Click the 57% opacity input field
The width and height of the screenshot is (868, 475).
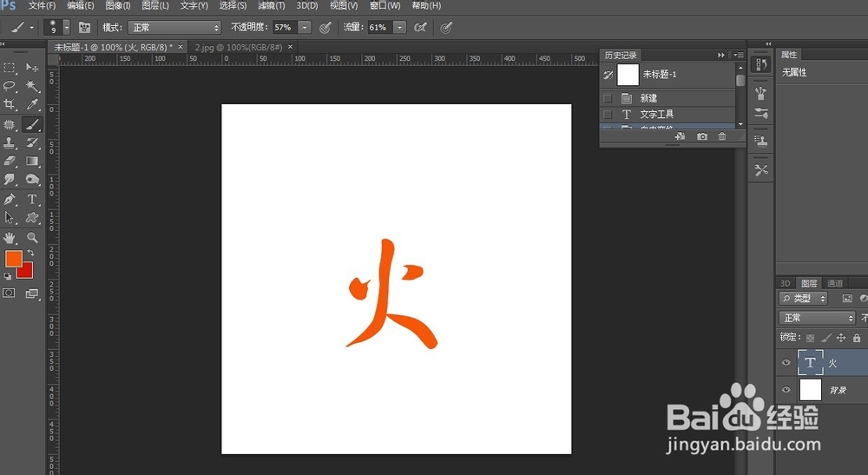point(284,27)
